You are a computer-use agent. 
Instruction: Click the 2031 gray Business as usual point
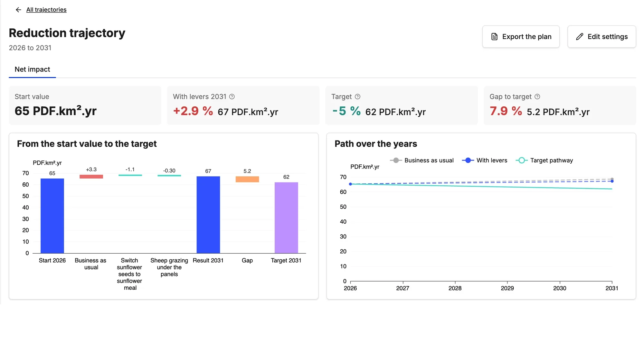click(x=612, y=179)
